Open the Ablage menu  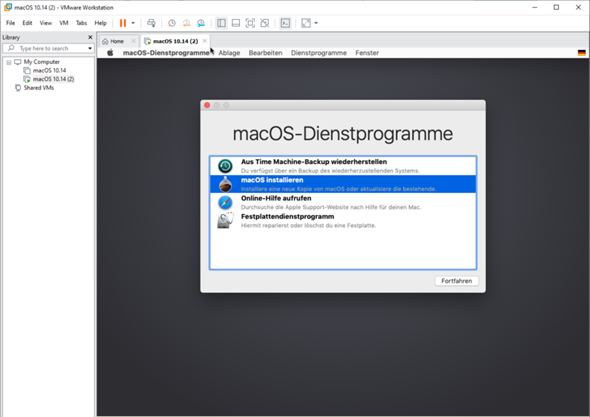click(229, 53)
